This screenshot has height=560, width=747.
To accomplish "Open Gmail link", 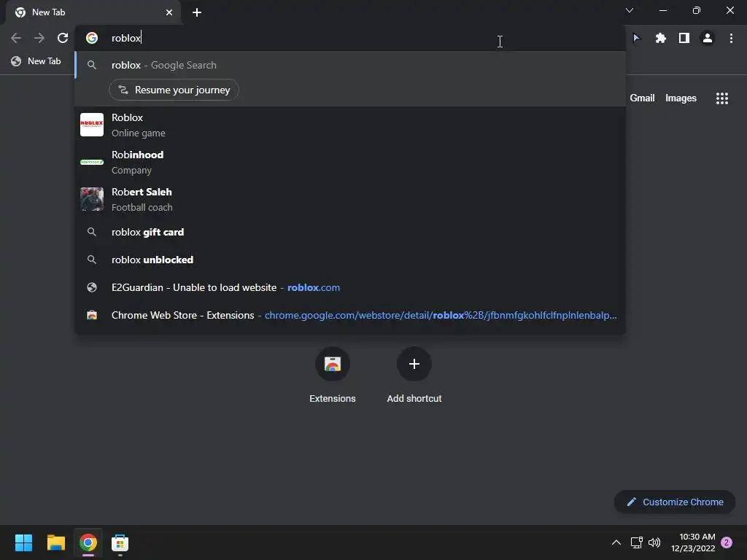I will (642, 98).
